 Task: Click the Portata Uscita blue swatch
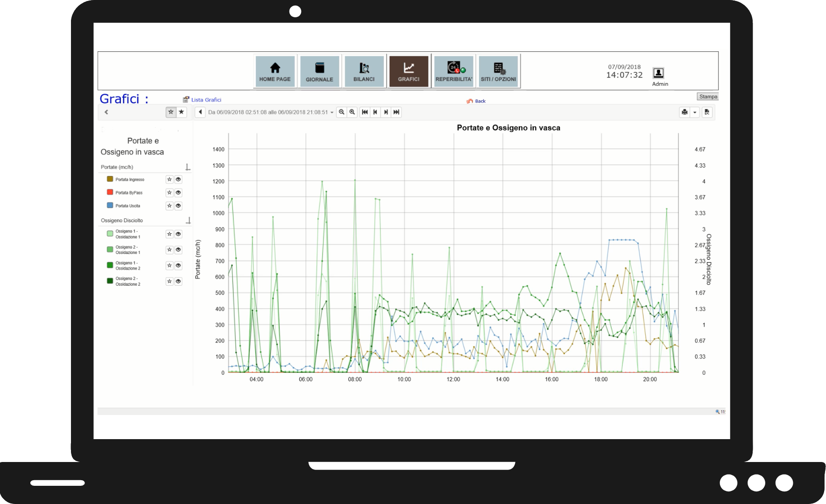click(x=110, y=205)
